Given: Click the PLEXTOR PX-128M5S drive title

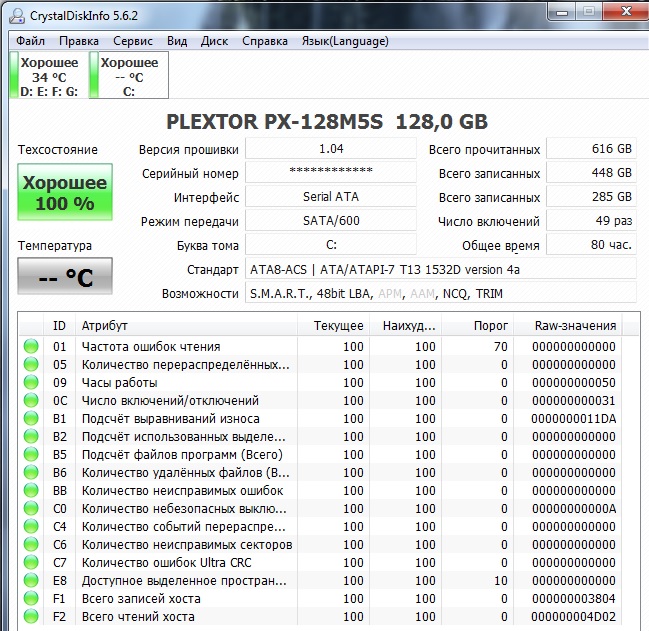Looking at the screenshot, I should pos(327,122).
